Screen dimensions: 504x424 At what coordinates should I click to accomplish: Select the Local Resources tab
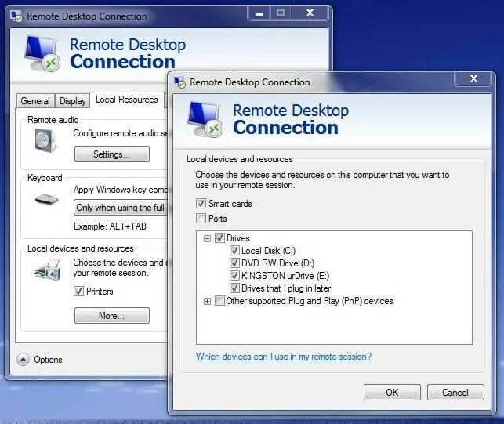pos(127,100)
